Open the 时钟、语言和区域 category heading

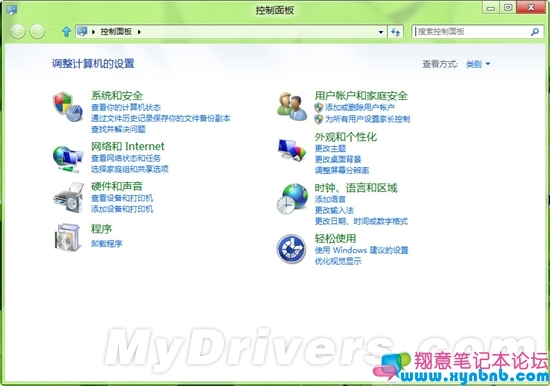click(x=356, y=188)
